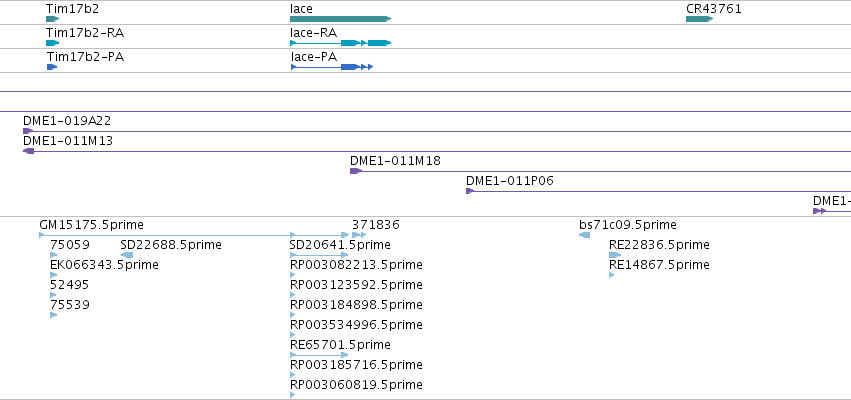Select the SD22688.5prime reverse arrow glyph
The width and height of the screenshot is (851, 400).
(127, 255)
